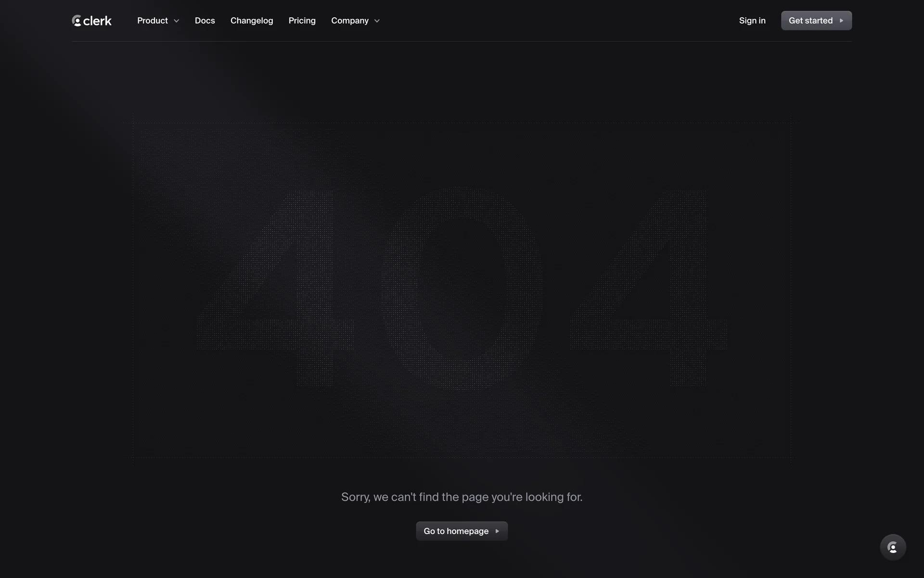Viewport: 924px width, 578px height.
Task: Click the Go to homepage button
Action: point(456,531)
